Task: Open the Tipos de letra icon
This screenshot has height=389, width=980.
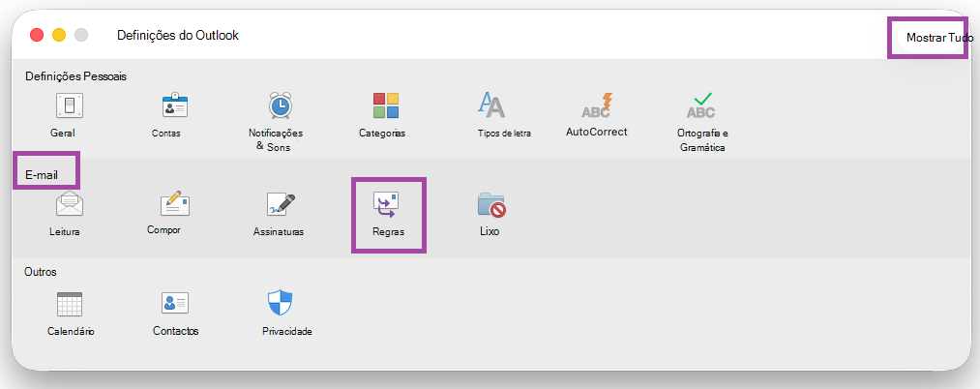Action: [x=490, y=105]
